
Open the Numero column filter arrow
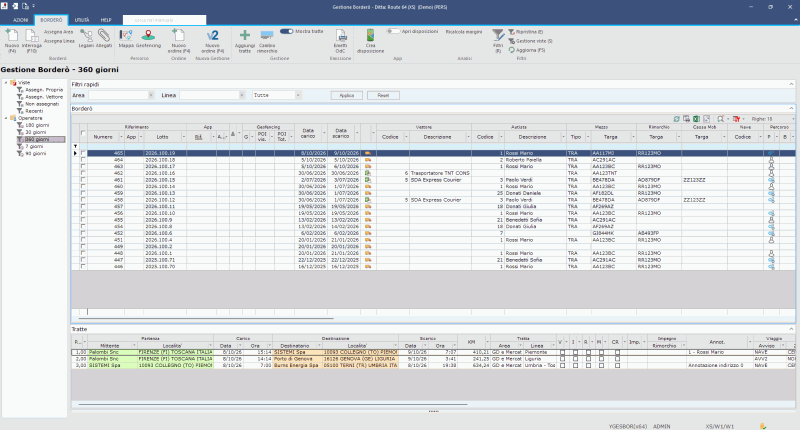tap(121, 137)
